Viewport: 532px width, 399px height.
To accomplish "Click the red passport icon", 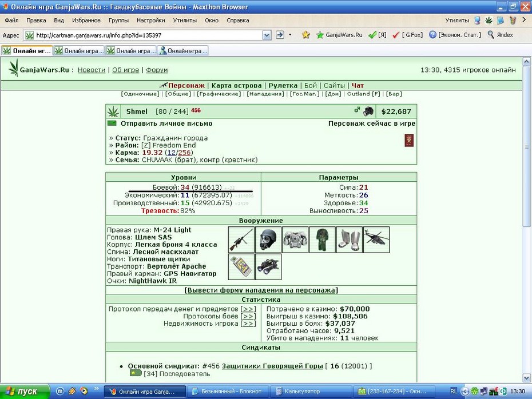I will tap(409, 141).
